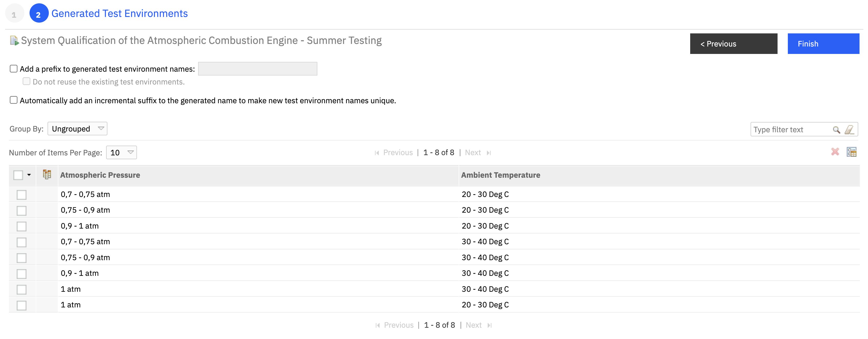Click the search magnifier icon
Screen dimensions: 868x339
pyautogui.click(x=836, y=130)
